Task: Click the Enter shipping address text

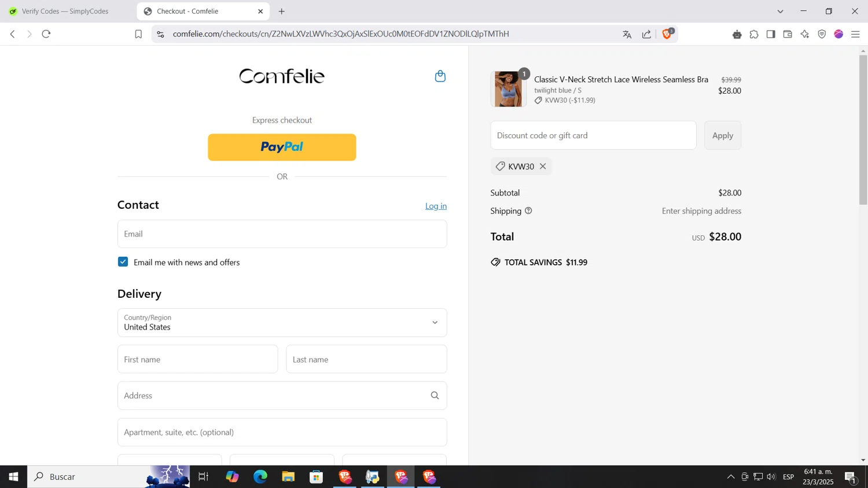Action: (701, 211)
